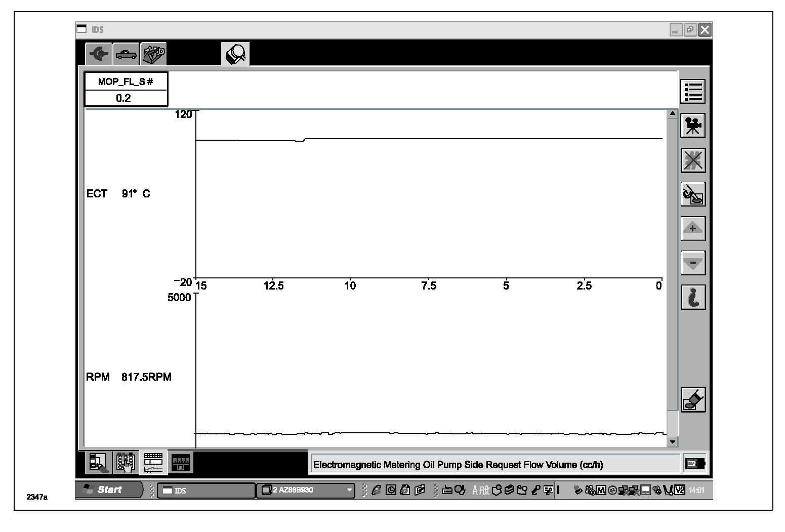Expand the AZ88B930 taskbar group dropdown
Image resolution: width=785 pixels, height=532 pixels.
pyautogui.click(x=349, y=490)
